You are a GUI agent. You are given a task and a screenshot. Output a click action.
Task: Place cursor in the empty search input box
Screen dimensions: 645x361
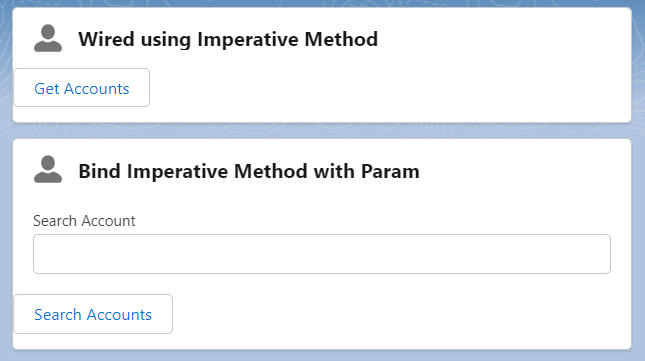pyautogui.click(x=322, y=254)
